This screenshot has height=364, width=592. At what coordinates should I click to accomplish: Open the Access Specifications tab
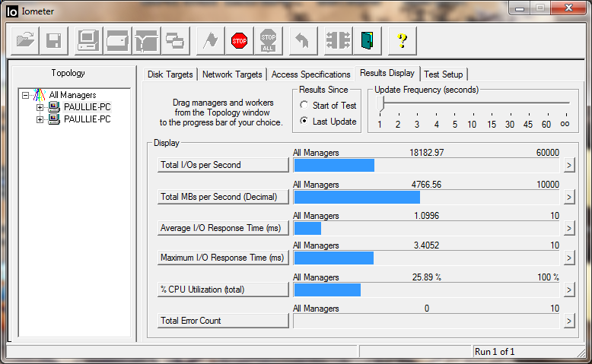point(310,74)
